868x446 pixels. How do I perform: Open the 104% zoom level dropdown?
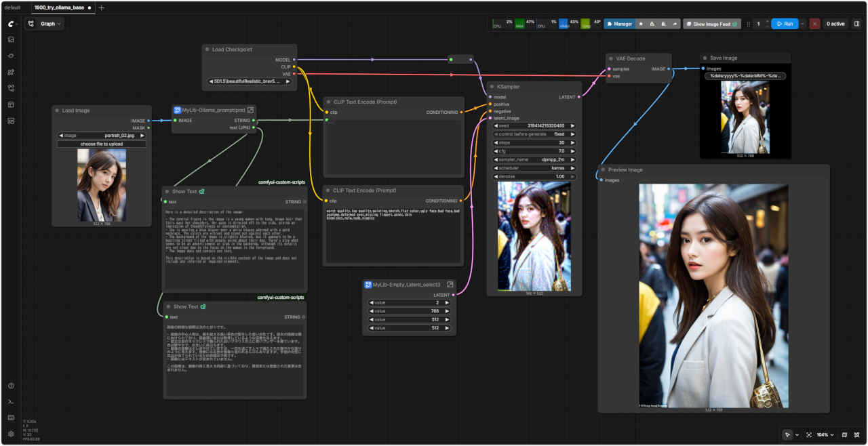click(x=825, y=434)
